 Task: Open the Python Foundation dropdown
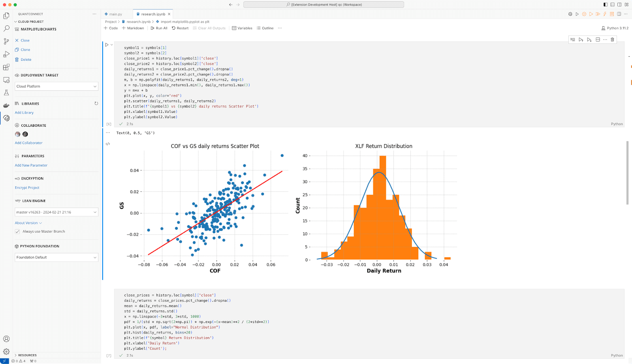tap(56, 257)
